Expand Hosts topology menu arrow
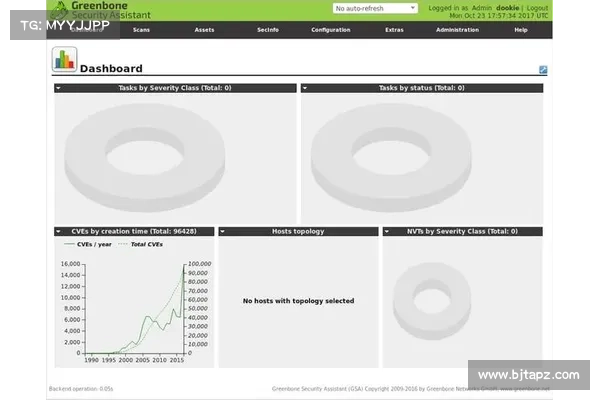600x400 pixels. pyautogui.click(x=222, y=231)
